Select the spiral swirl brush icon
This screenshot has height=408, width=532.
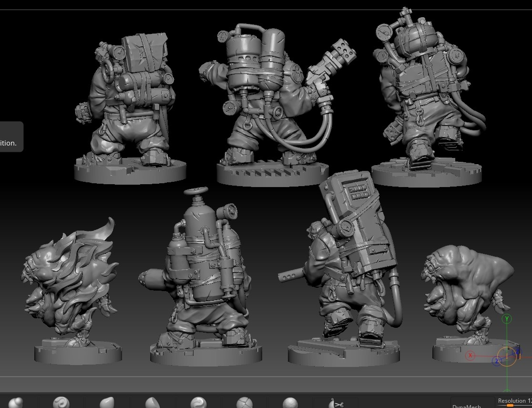click(x=61, y=403)
